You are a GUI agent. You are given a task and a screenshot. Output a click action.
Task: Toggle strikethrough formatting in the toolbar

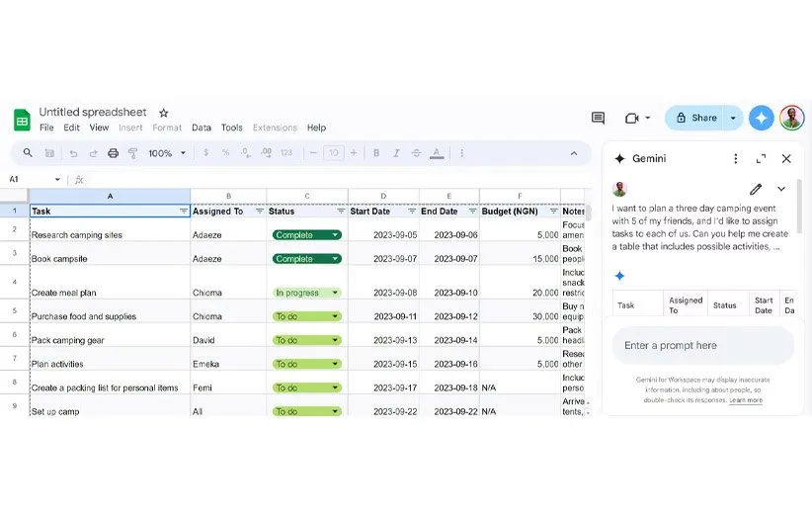pos(418,153)
